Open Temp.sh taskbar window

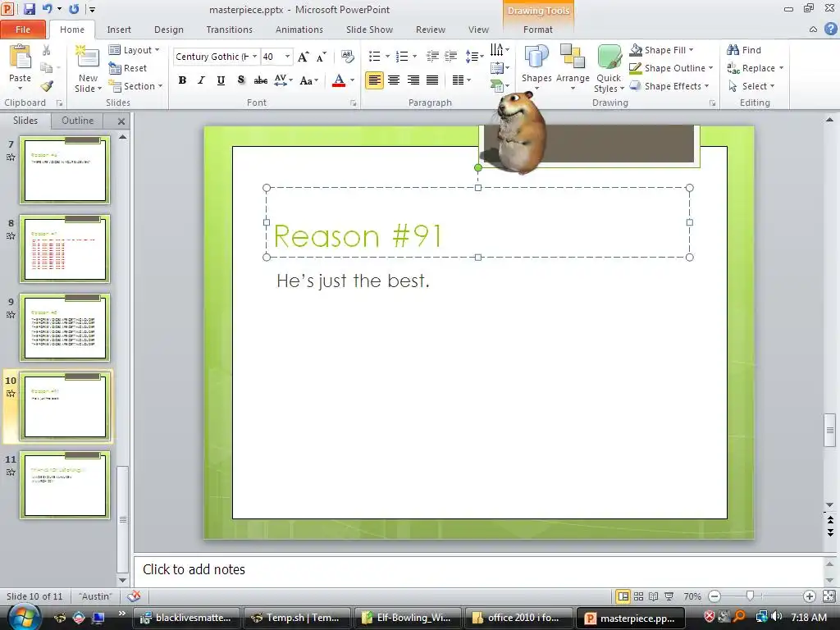click(297, 619)
